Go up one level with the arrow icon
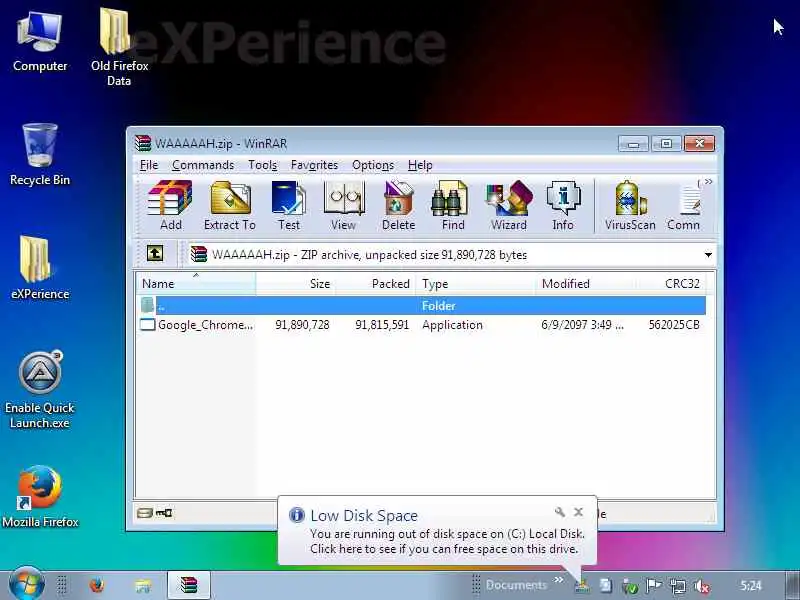 155,253
